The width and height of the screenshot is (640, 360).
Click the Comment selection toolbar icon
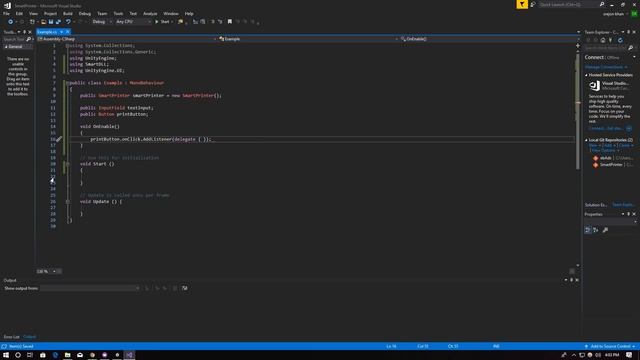click(212, 22)
